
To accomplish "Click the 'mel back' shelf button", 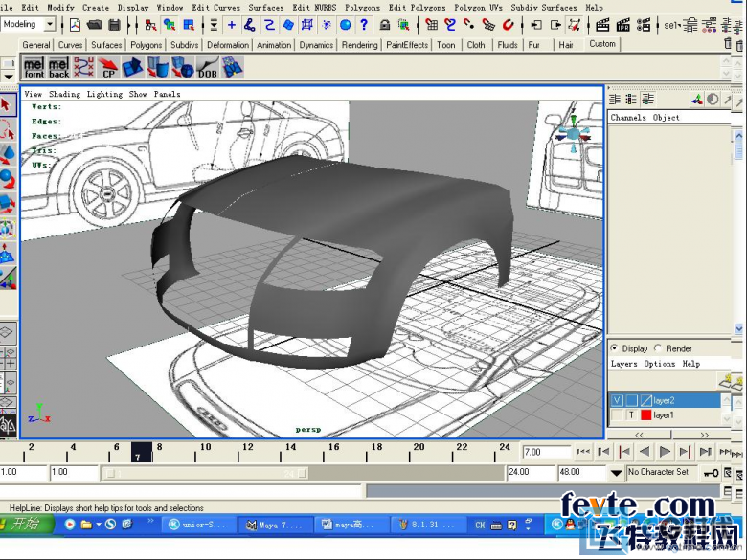I will click(x=58, y=67).
